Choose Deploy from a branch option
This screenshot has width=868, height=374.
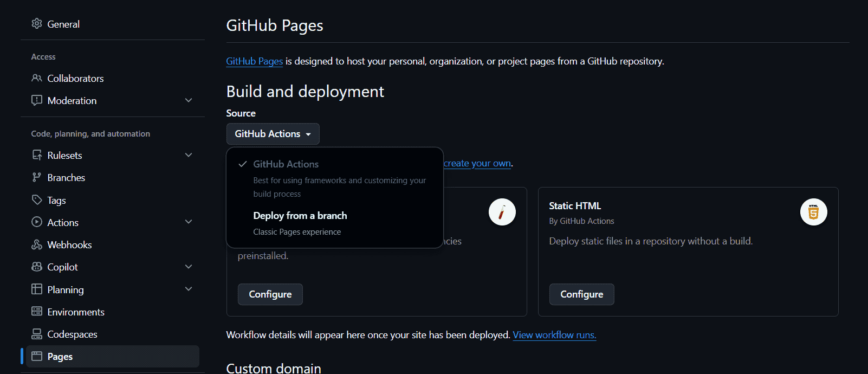pos(335,223)
